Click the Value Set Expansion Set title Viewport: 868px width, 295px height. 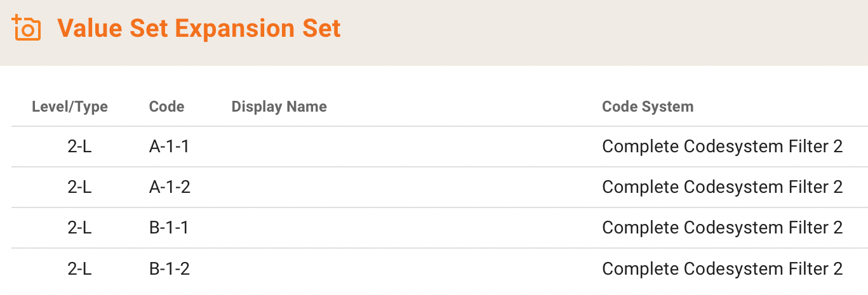[199, 29]
